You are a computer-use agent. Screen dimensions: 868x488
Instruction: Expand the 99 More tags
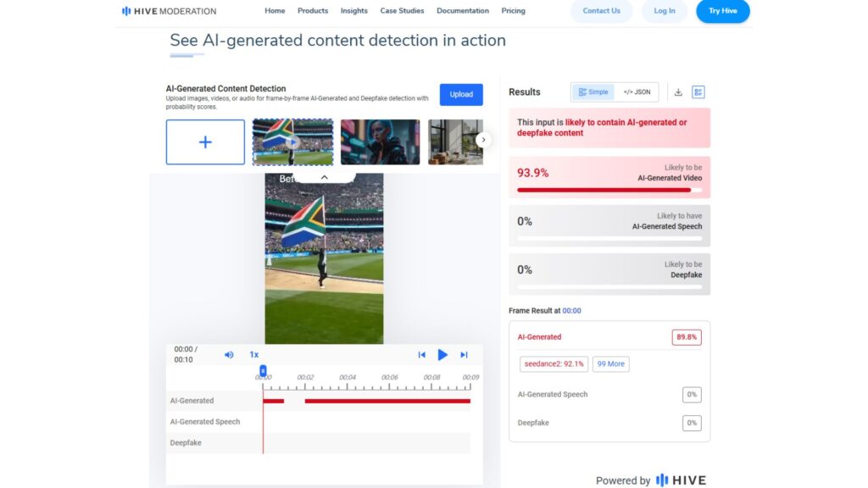click(x=610, y=364)
